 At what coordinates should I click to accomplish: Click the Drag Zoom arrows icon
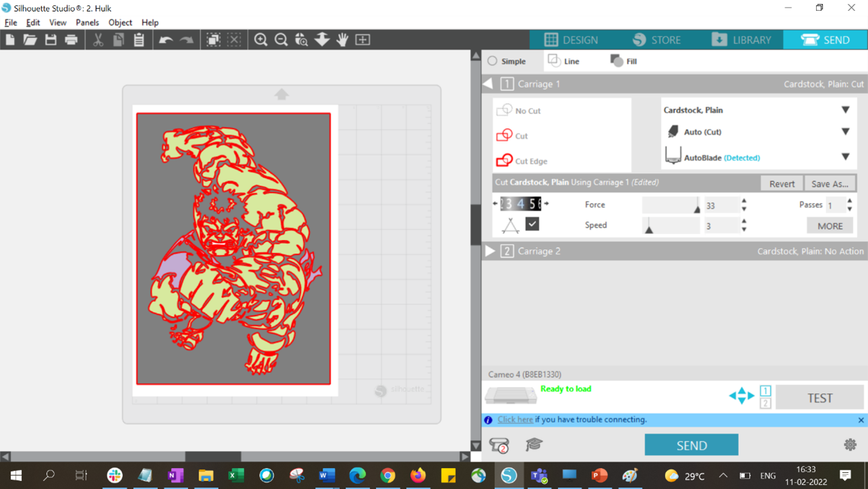pyautogui.click(x=322, y=40)
